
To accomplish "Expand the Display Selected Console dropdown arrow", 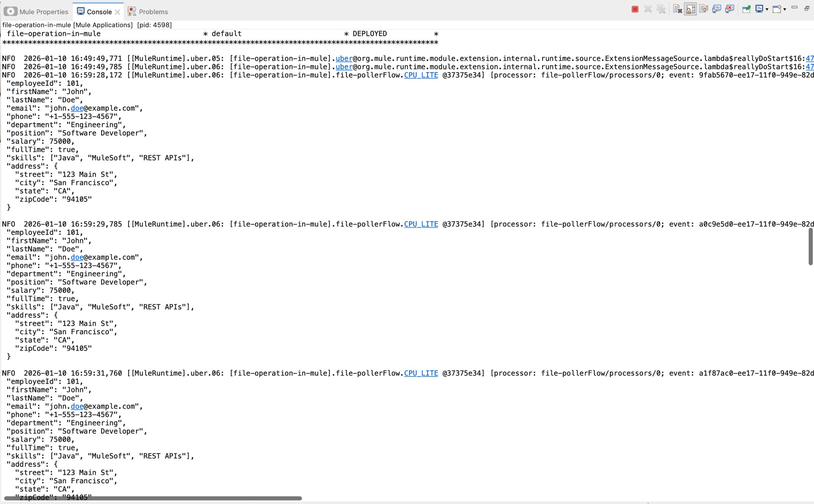I will click(x=767, y=10).
